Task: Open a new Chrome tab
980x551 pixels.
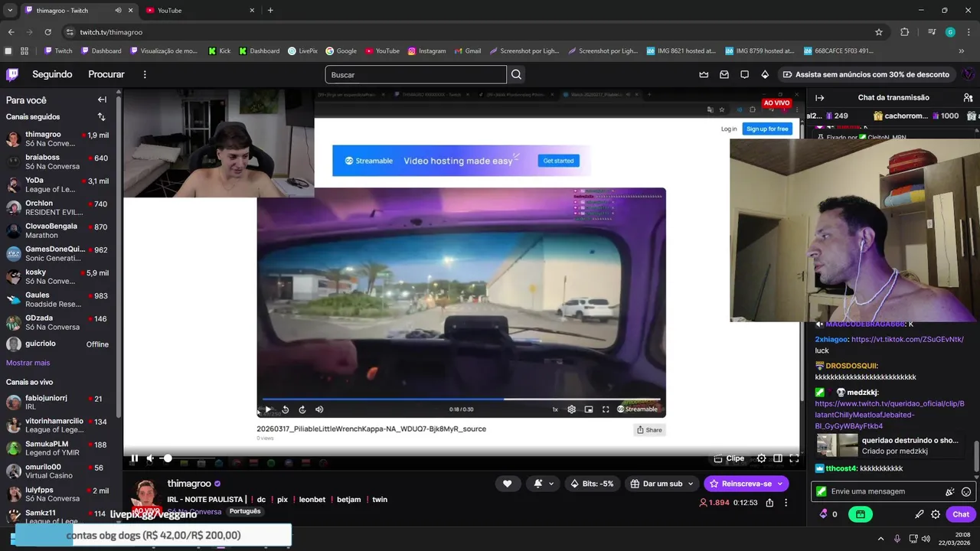Action: coord(270,11)
